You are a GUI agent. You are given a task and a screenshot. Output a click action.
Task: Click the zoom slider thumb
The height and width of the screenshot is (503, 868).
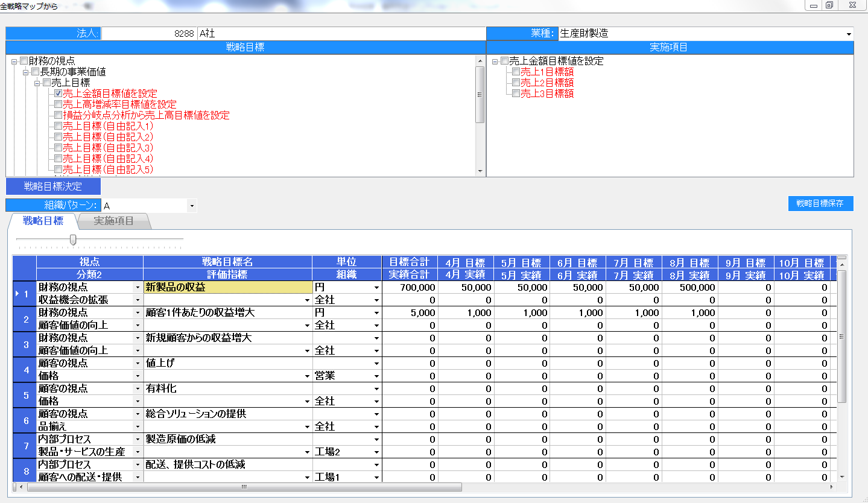[x=73, y=240]
